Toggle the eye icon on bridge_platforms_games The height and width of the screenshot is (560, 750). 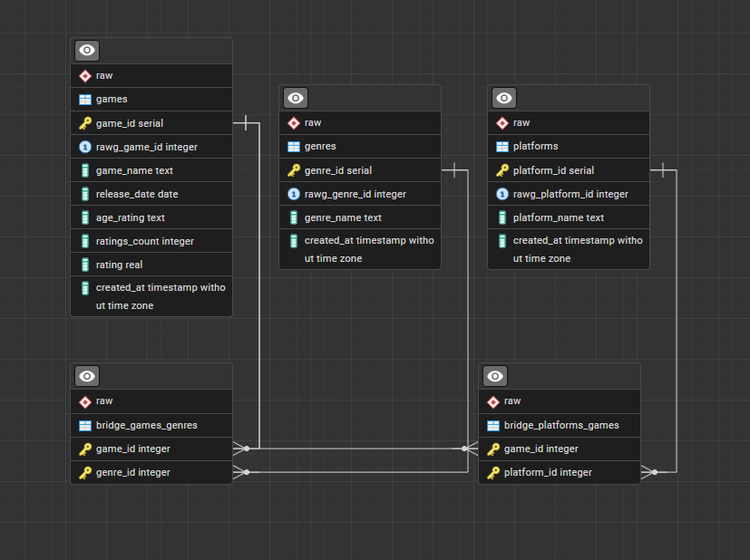point(494,376)
